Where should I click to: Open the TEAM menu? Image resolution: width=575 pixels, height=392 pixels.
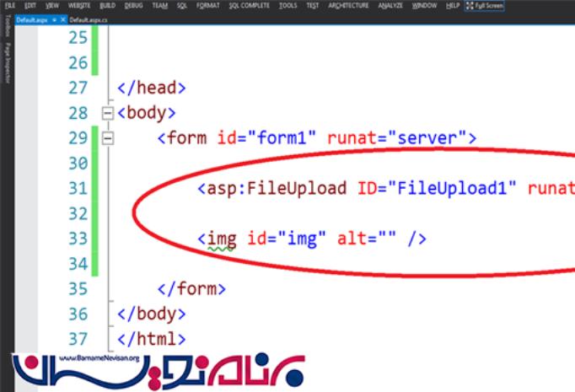click(x=160, y=6)
